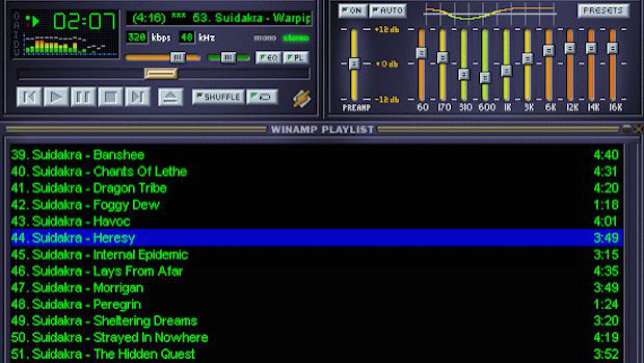Click the 02:07 elapsed time display

(85, 21)
